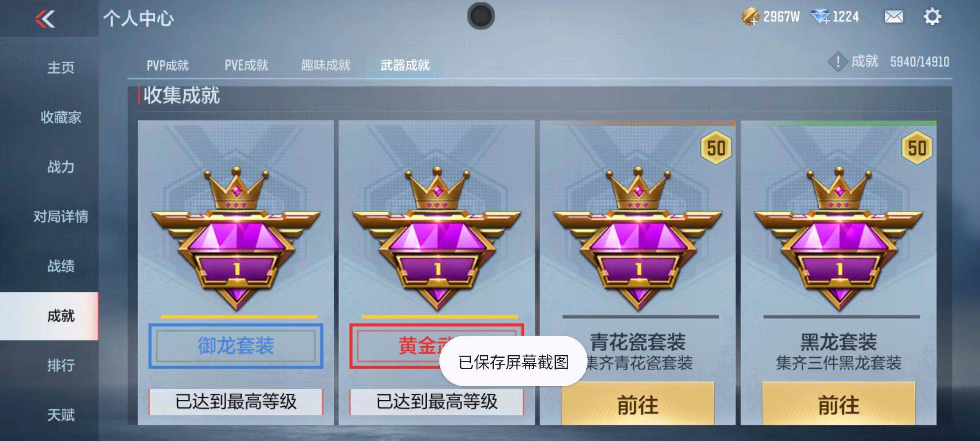Open 对局详情 in the sidebar
The width and height of the screenshot is (980, 441).
point(60,216)
